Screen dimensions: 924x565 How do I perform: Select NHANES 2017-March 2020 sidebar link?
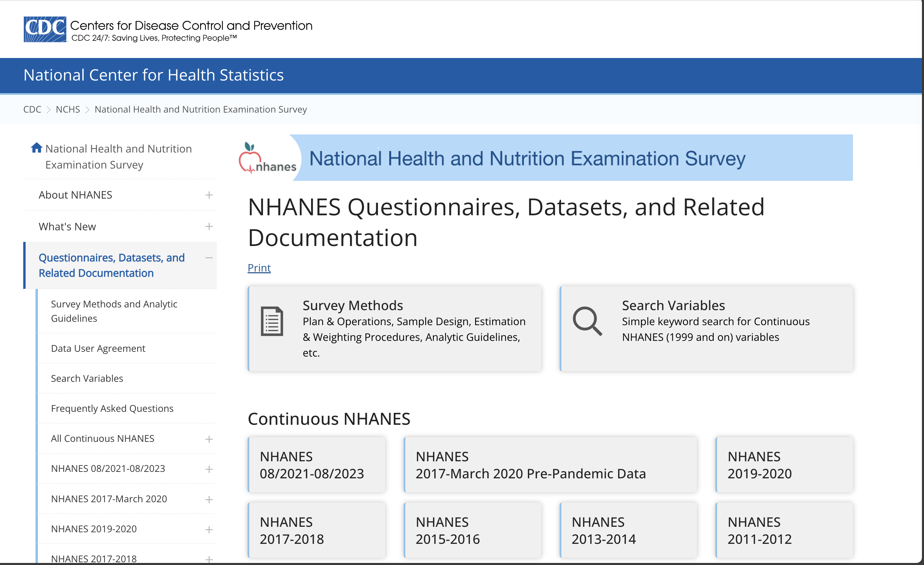109,499
